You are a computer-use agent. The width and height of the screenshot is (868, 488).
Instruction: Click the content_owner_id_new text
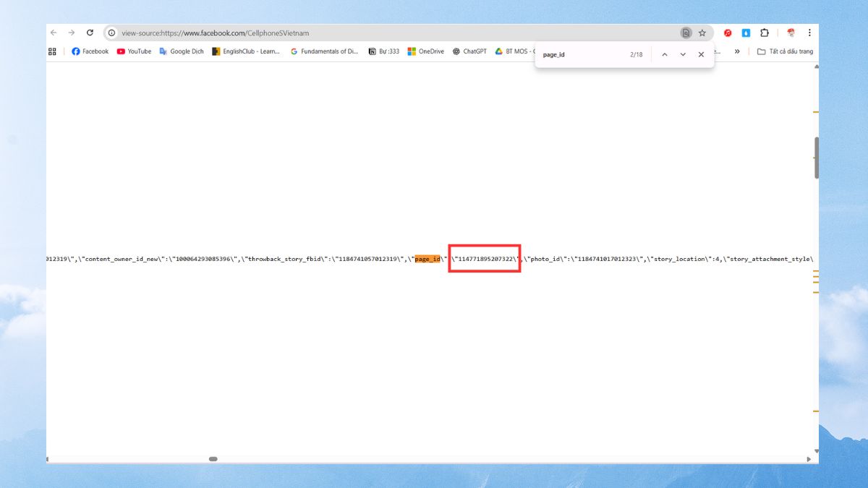pos(122,259)
